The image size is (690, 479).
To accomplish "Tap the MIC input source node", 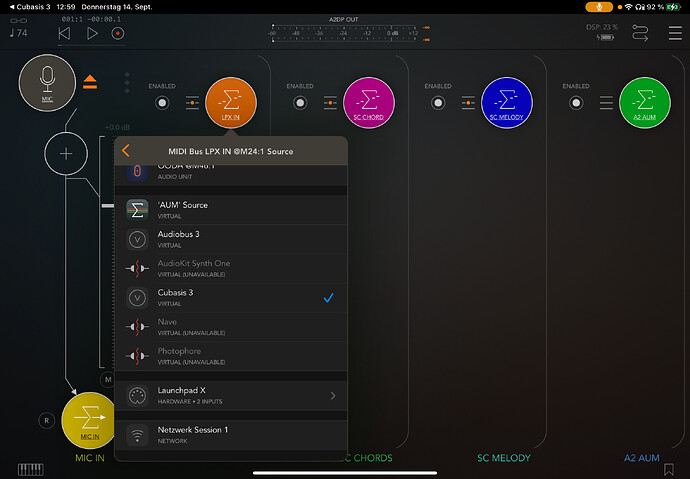I will tap(47, 83).
